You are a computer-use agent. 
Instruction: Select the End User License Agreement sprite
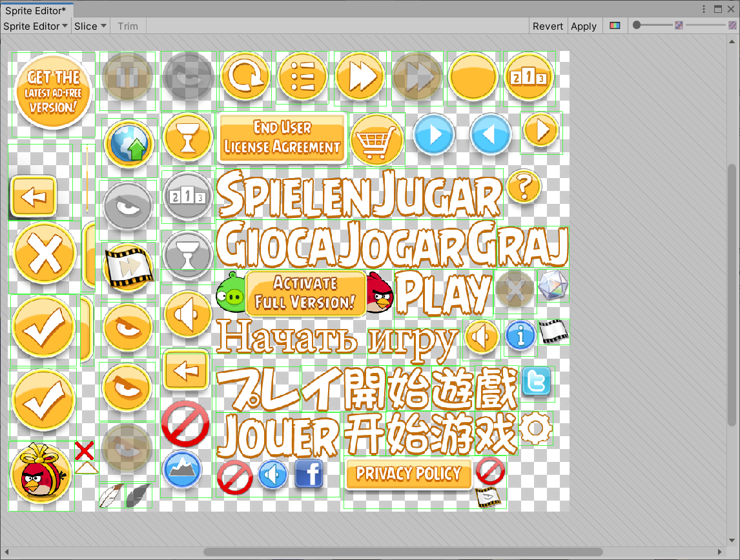282,137
